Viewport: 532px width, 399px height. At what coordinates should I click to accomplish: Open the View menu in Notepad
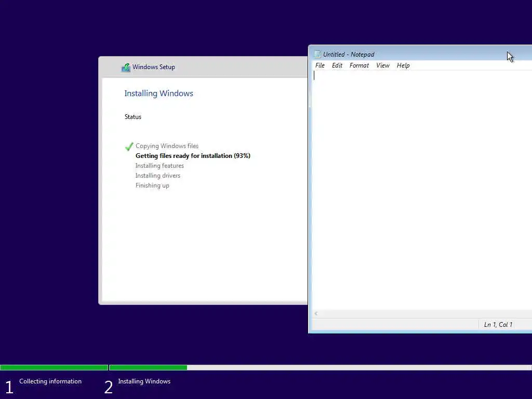pos(383,65)
